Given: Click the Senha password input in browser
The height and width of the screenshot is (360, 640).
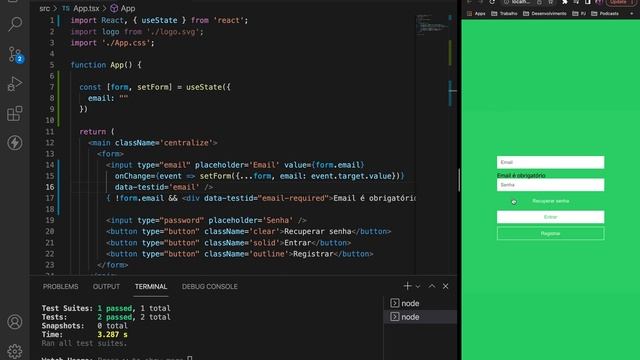Looking at the screenshot, I should 550,185.
